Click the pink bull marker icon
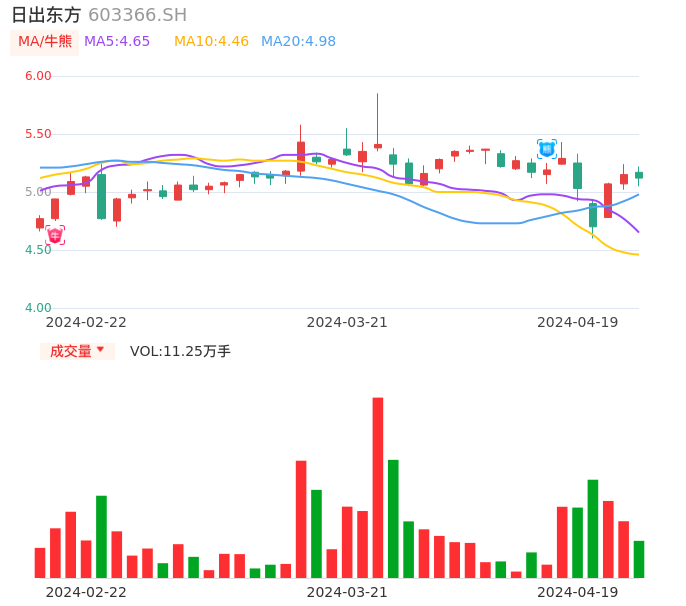 [x=55, y=235]
